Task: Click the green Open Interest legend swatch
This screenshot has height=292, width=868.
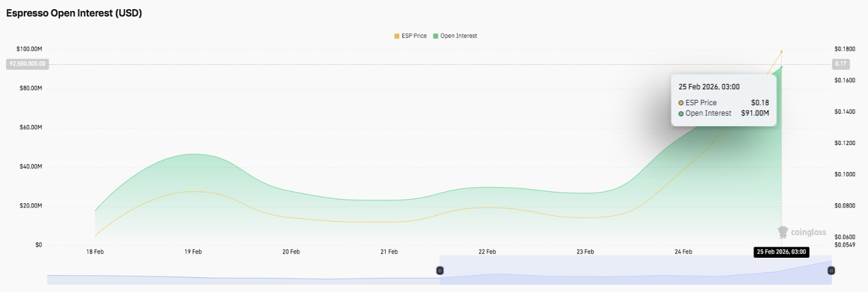Action: point(436,36)
